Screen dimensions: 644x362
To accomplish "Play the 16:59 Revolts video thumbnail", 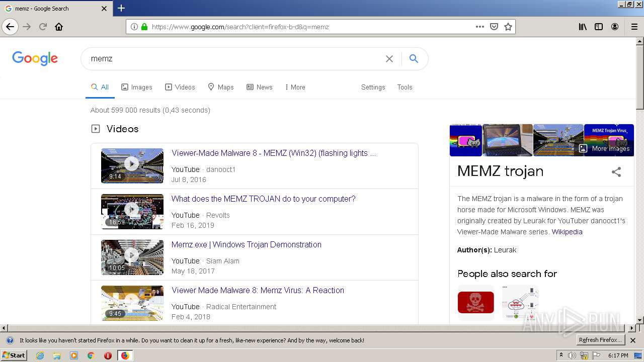I will (132, 211).
